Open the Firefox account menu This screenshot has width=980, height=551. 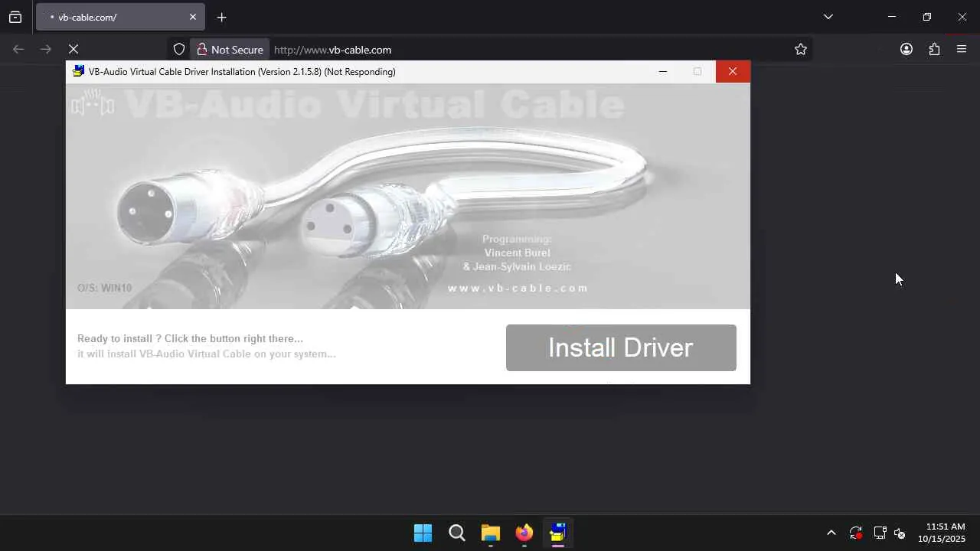click(x=906, y=49)
